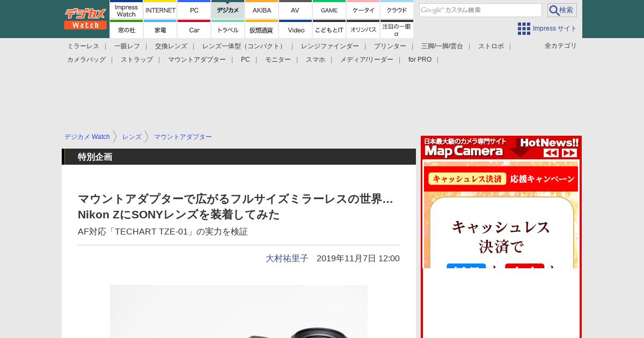Image resolution: width=644 pixels, height=338 pixels.
Task: Open the ストロボ category
Action: tap(491, 46)
